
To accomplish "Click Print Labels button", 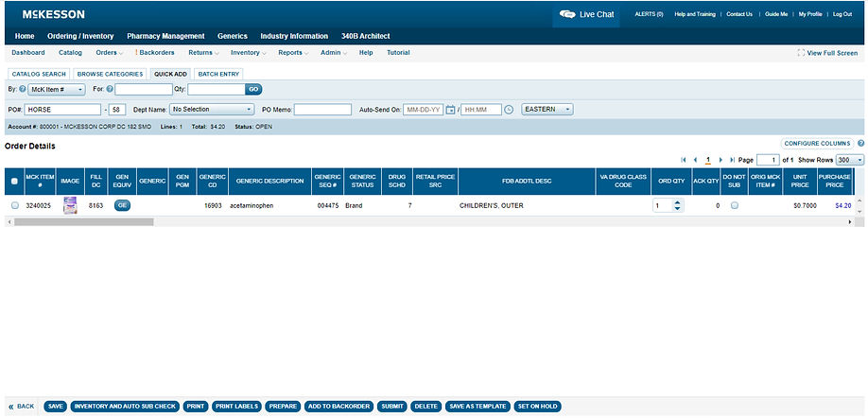I will click(237, 407).
